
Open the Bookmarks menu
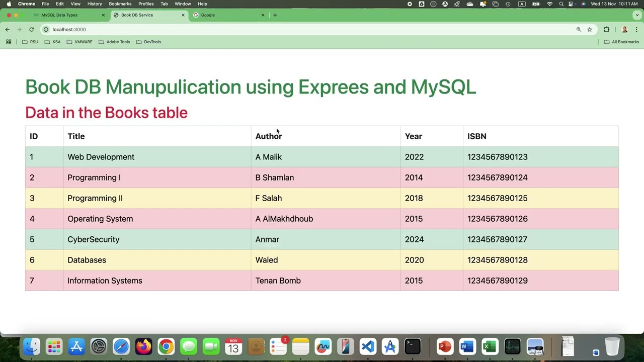[x=120, y=4]
